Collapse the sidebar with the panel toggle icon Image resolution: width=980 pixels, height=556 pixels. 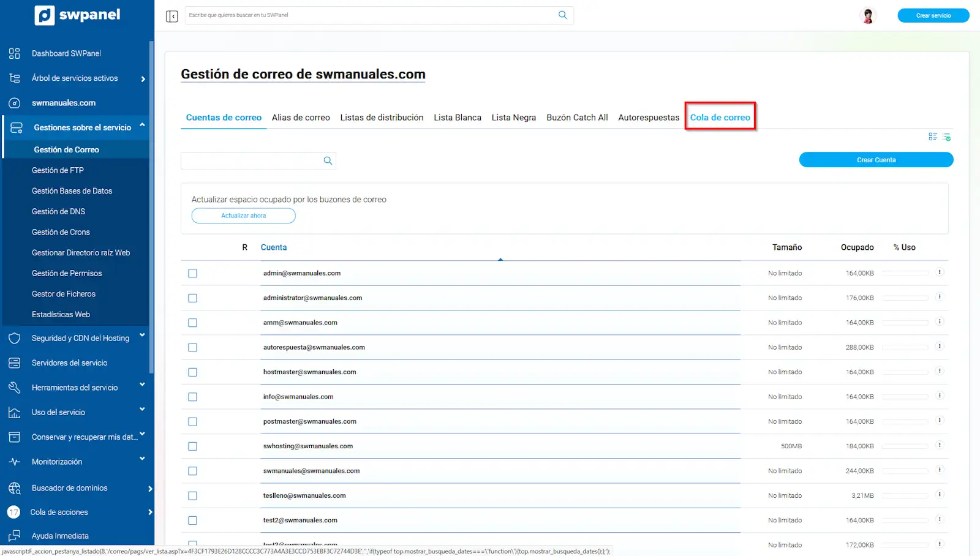click(x=171, y=16)
